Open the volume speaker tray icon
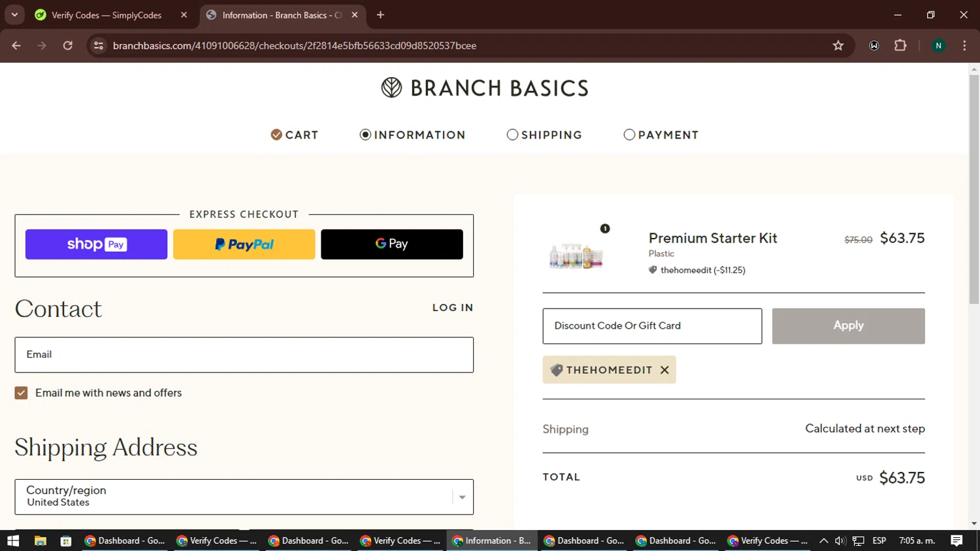980x551 pixels. tap(840, 541)
